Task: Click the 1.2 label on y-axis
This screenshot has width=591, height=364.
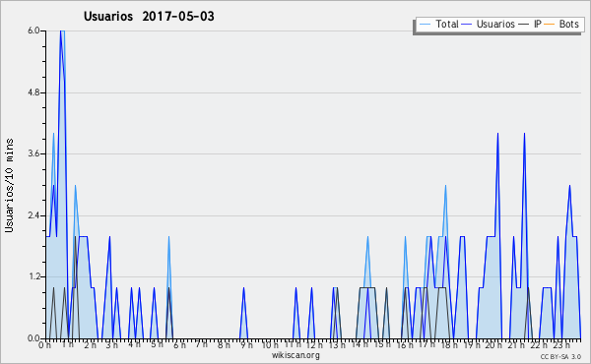Action: pyautogui.click(x=33, y=276)
